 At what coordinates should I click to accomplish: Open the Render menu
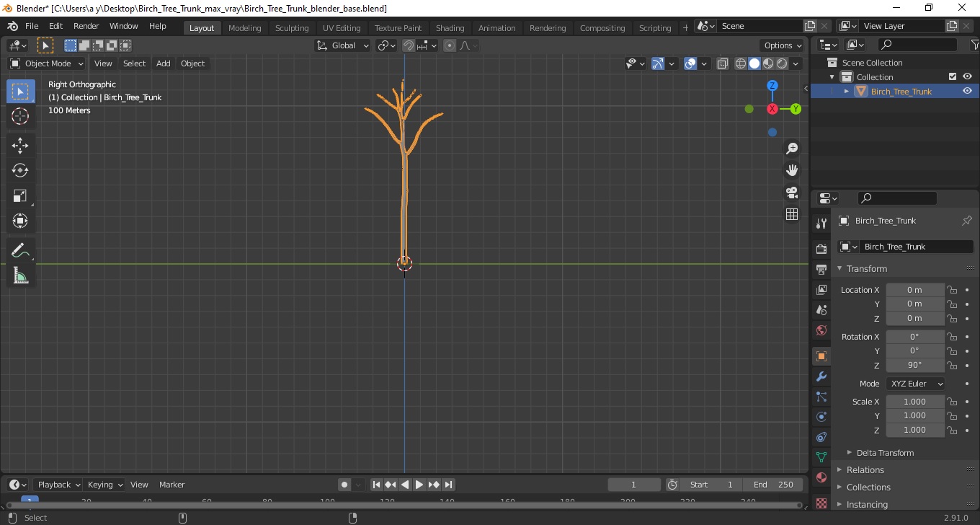(x=86, y=26)
